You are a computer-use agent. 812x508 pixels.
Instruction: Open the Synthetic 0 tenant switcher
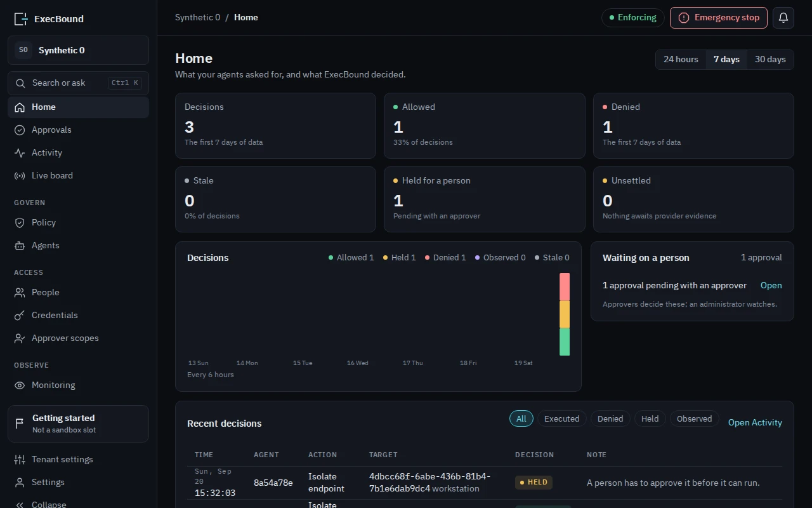[x=78, y=50]
